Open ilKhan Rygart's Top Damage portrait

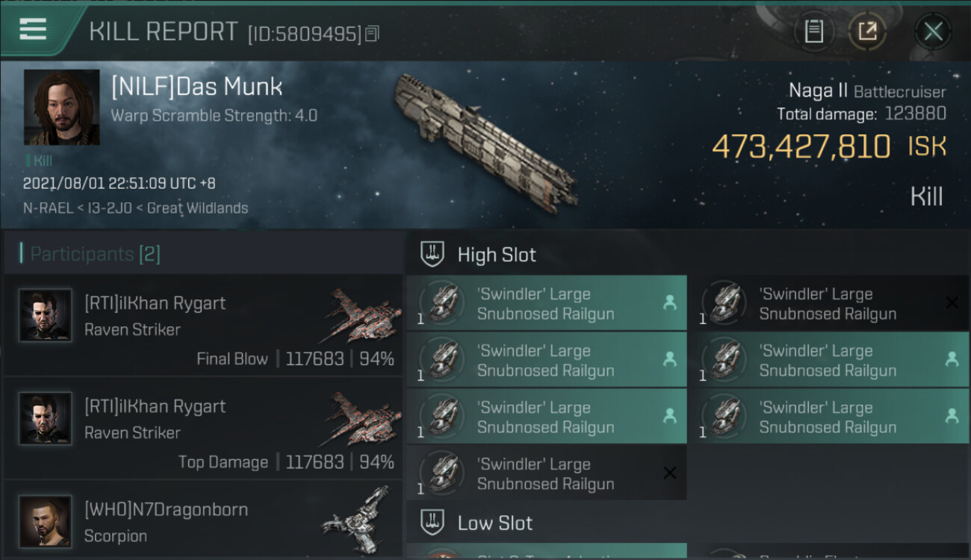(46, 418)
